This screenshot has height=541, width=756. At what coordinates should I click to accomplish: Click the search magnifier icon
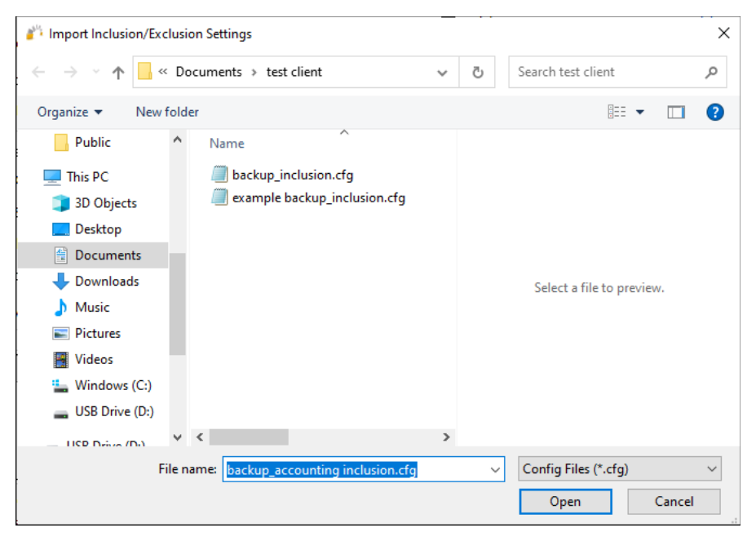(711, 73)
